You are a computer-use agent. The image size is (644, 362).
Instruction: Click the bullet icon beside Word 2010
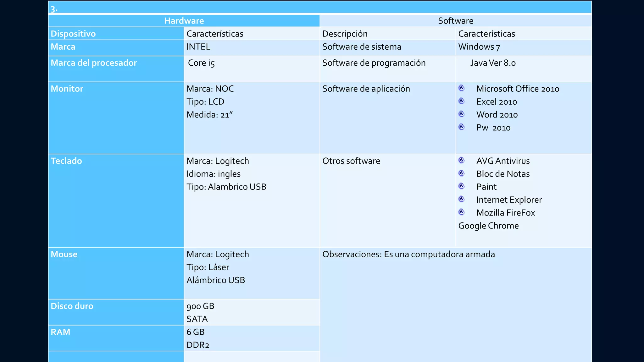click(461, 114)
